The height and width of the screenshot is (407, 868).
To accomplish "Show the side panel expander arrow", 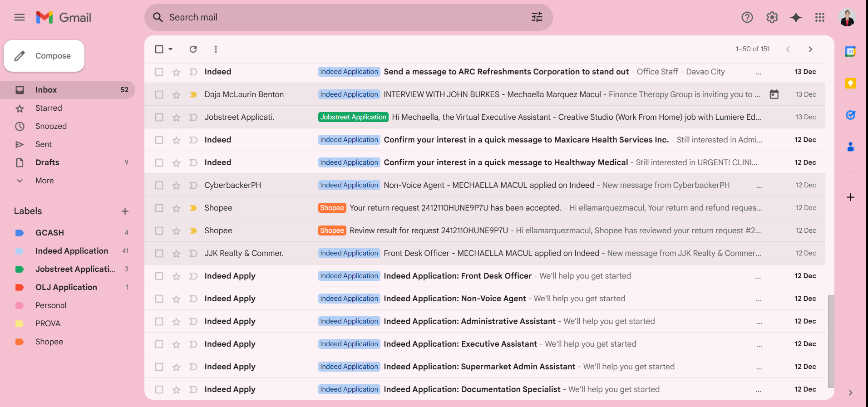I will click(x=851, y=392).
